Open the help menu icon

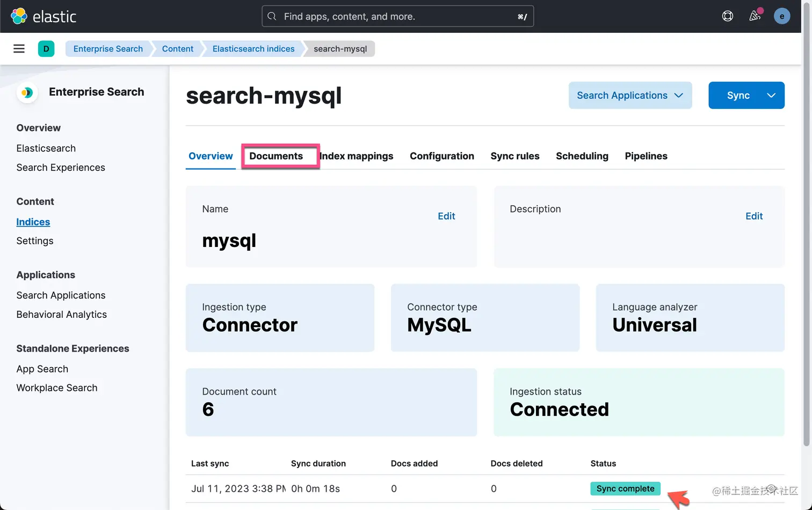click(728, 16)
